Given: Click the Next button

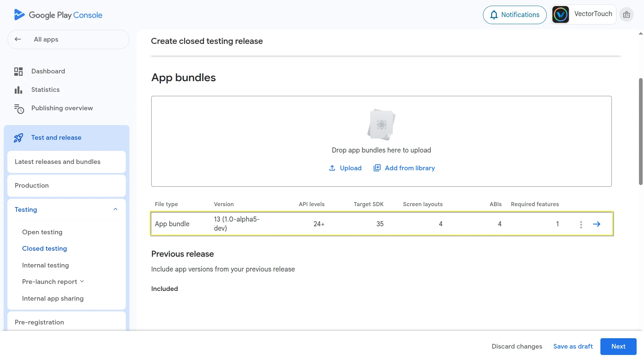Looking at the screenshot, I should click(x=618, y=346).
